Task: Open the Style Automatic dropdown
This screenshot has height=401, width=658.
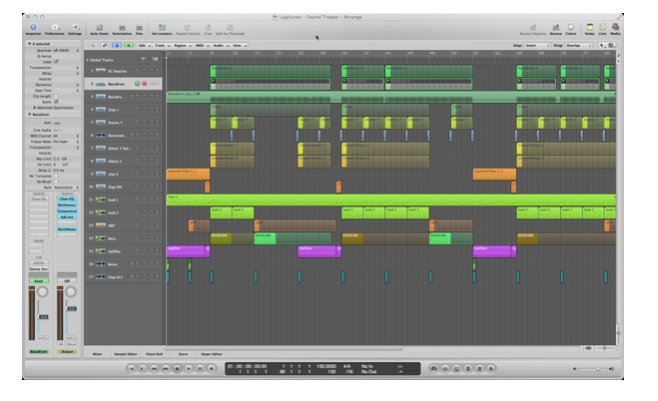Action: coord(66,187)
